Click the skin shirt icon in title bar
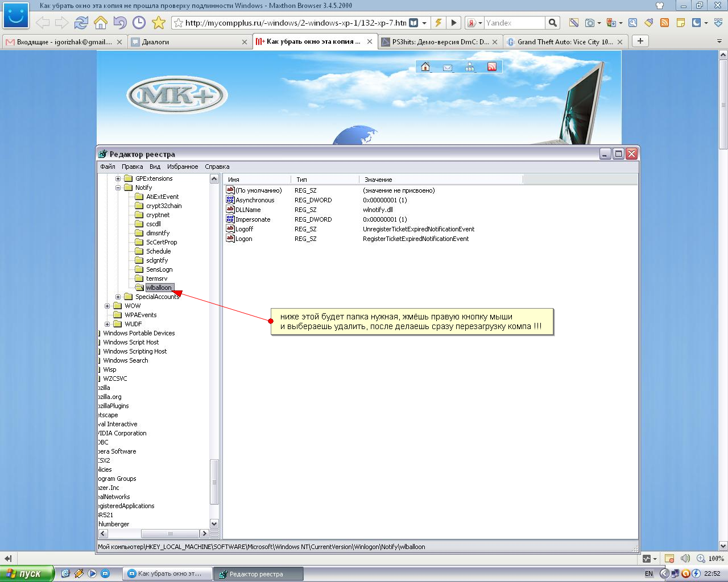Viewport: 728px width, 582px height. 660,5
